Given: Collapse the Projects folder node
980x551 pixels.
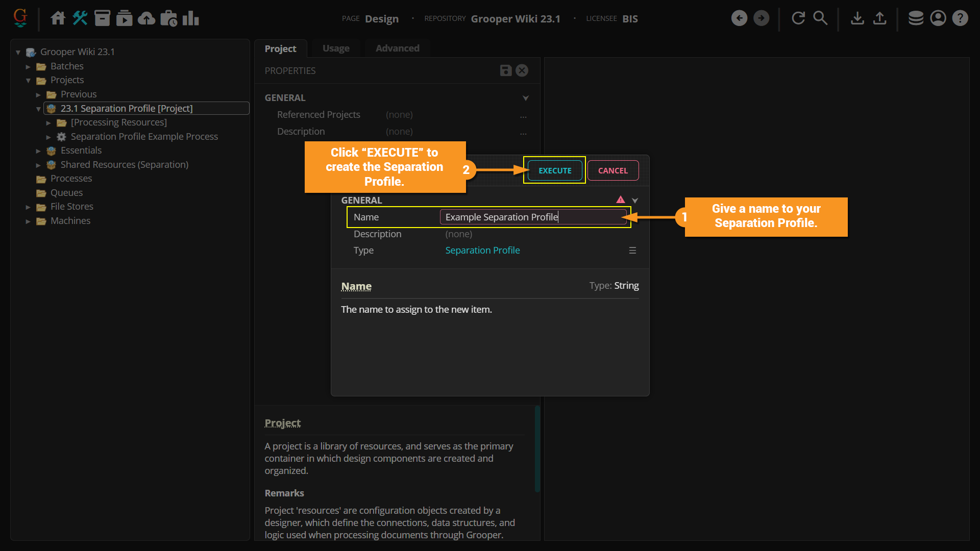Looking at the screenshot, I should pos(28,81).
